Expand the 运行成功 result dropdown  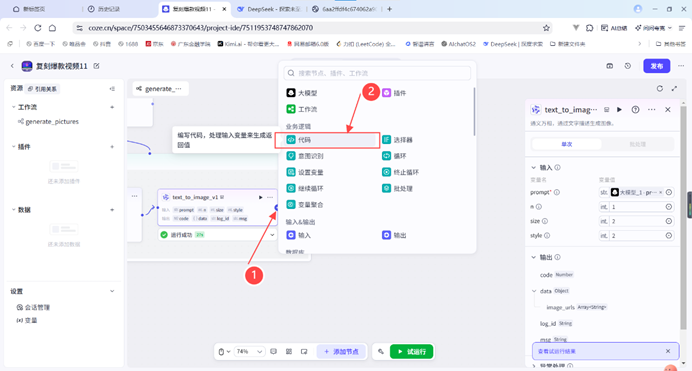coord(272,235)
